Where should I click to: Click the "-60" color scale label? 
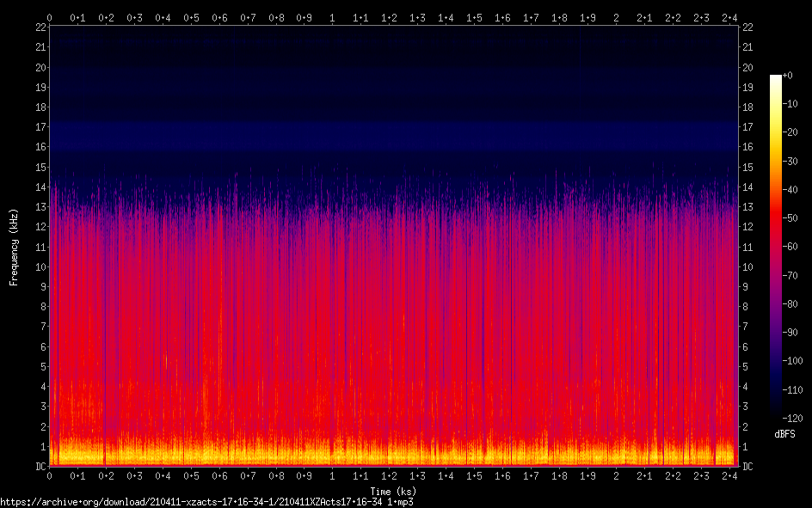pyautogui.click(x=790, y=247)
